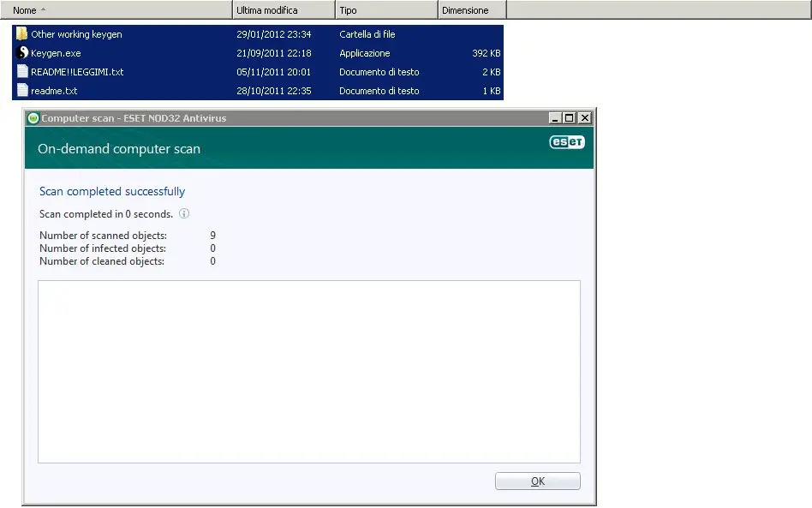Click the Cartella di file type cell
Screen dimensions: 812x508
(x=367, y=34)
